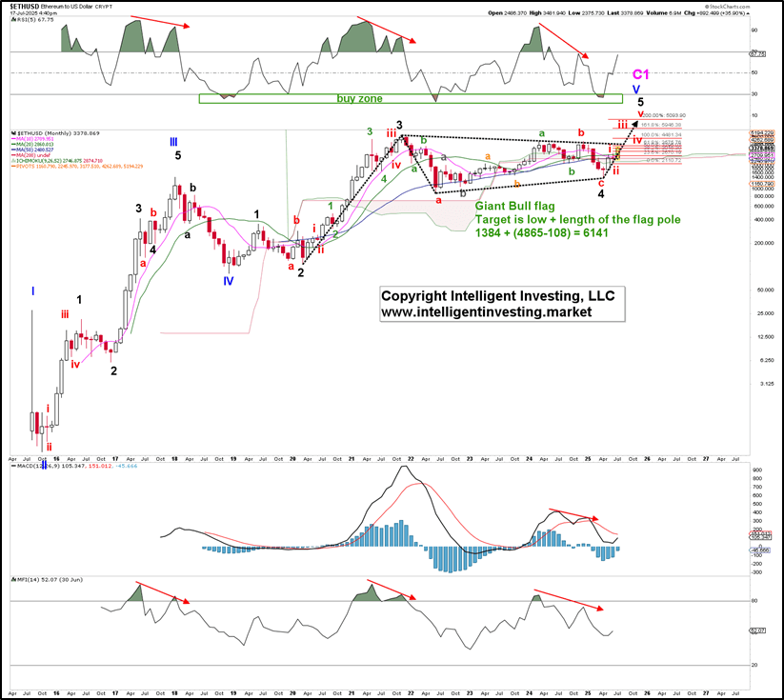Viewport: 784px width, 700px height.
Task: Open the StockCharts.com watermark link
Action: point(731,7)
